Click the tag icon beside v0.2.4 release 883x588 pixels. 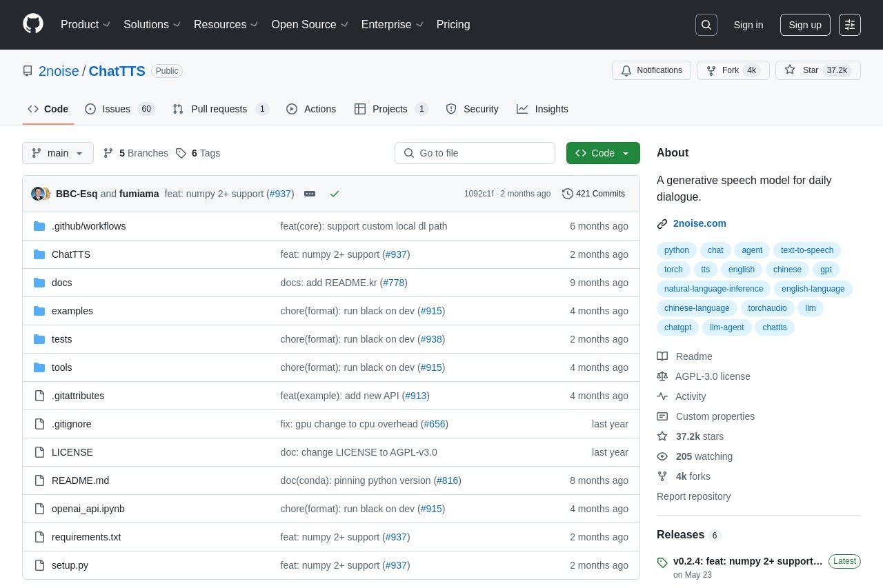[x=662, y=562]
